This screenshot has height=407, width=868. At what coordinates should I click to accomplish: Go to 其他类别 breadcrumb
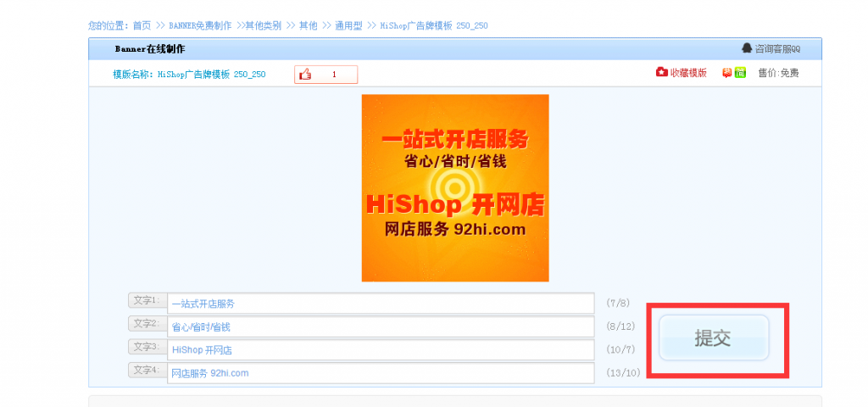click(x=264, y=25)
